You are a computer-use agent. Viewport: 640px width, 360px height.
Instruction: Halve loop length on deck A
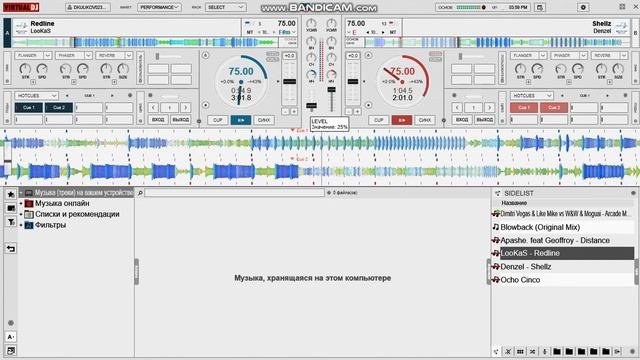pos(153,107)
